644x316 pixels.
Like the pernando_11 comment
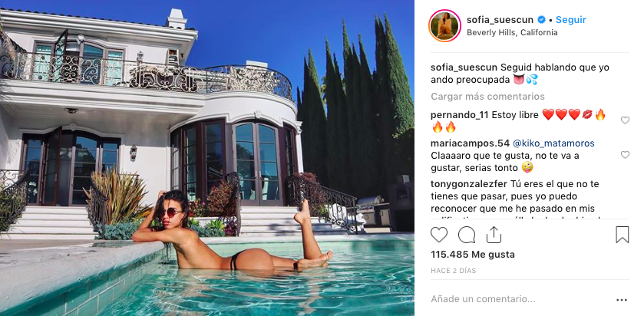point(625,120)
